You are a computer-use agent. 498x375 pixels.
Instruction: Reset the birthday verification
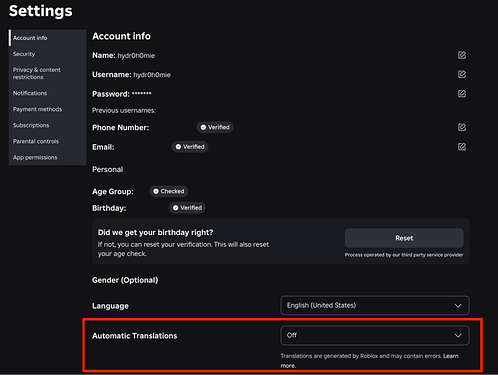(x=404, y=238)
